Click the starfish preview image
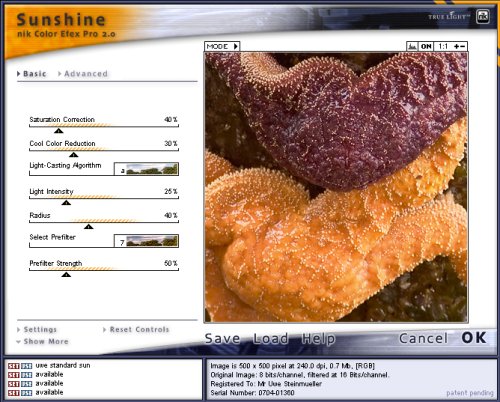The height and width of the screenshot is (402, 500). tap(336, 187)
